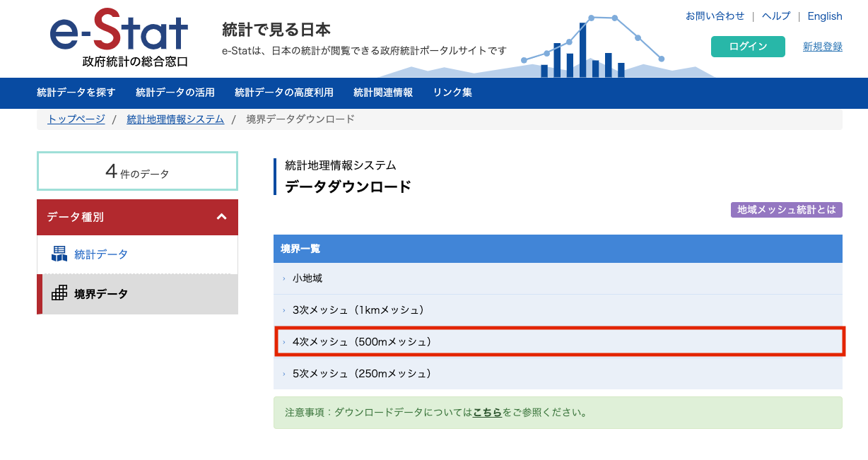Open the 統計関連情報 menu
868x460 pixels.
pyautogui.click(x=382, y=93)
